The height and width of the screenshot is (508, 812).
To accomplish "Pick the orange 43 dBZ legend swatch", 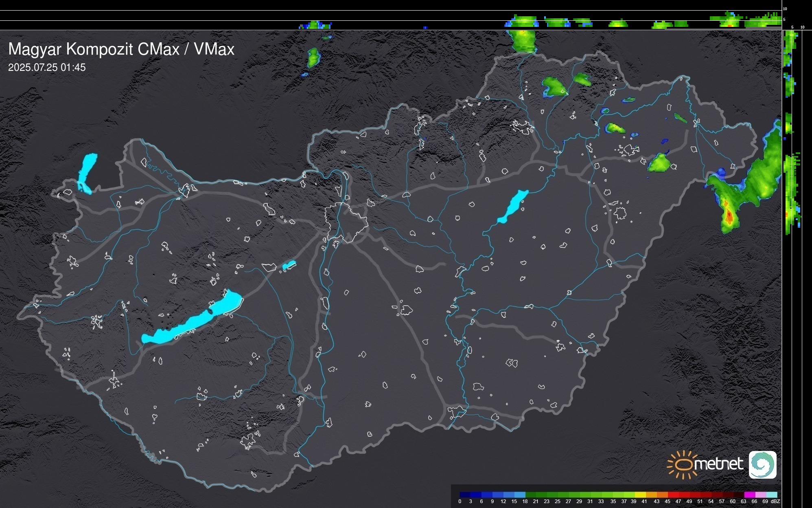I will [x=662, y=495].
